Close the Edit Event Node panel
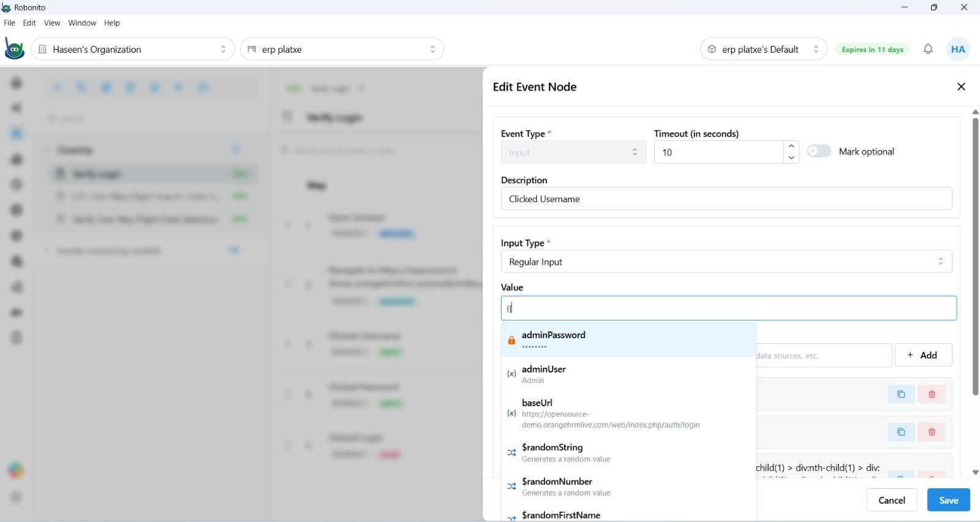Image resolution: width=980 pixels, height=522 pixels. point(961,87)
